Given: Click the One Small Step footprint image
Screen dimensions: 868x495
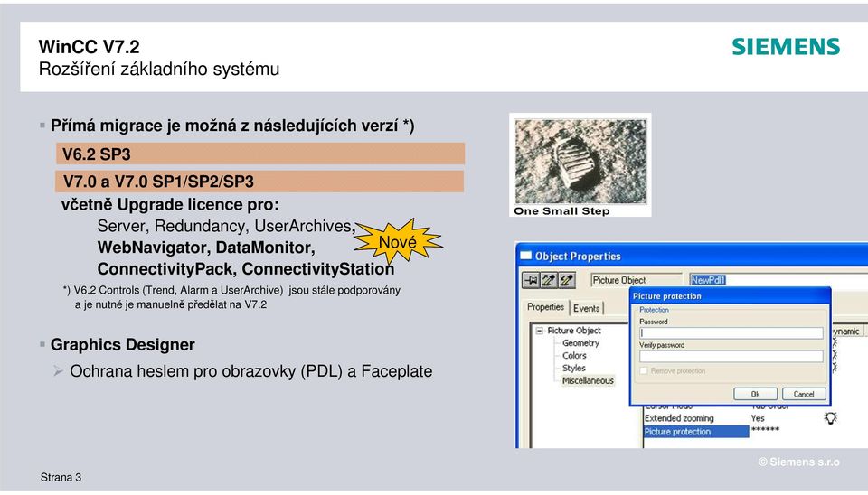Looking at the screenshot, I should coord(580,164).
